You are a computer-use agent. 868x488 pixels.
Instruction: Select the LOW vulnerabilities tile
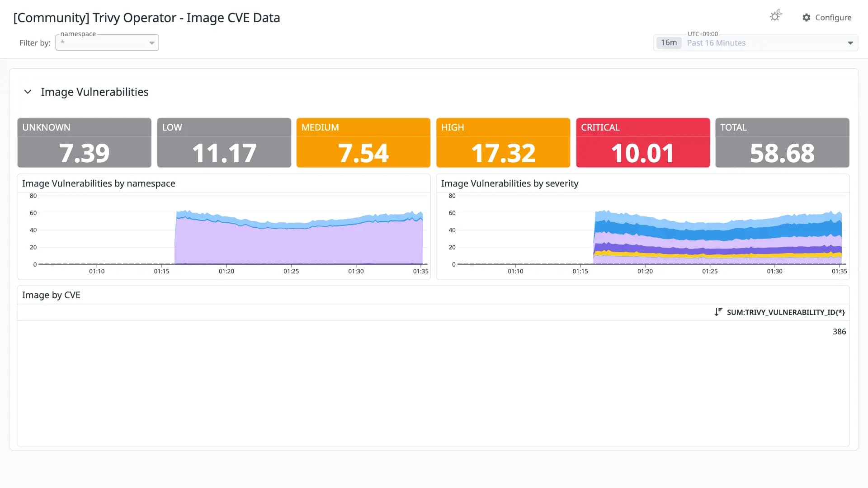coord(224,143)
